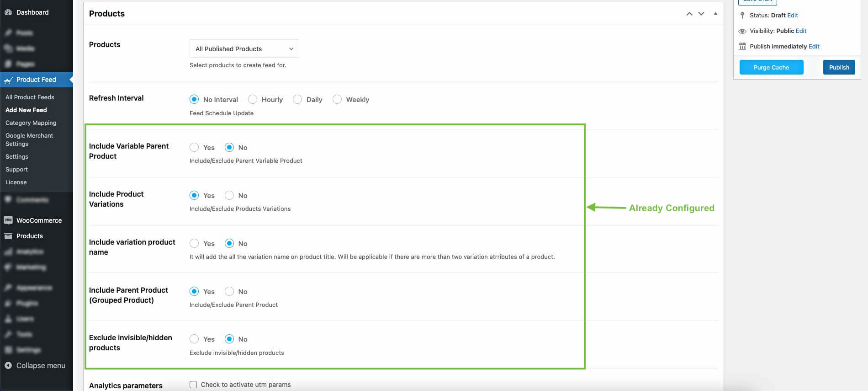Click the eye icon beside Visibility
Screen dimensions: 868x391
pos(742,31)
